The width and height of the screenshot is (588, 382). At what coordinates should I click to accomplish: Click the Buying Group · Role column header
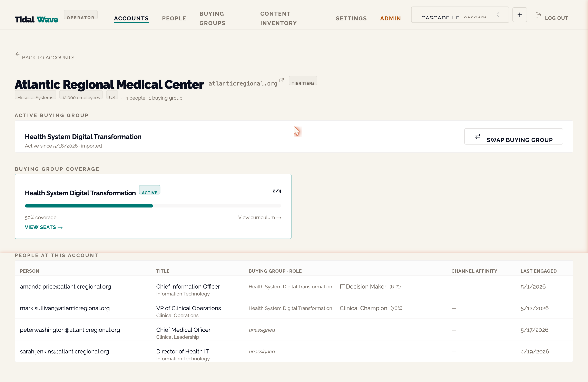(275, 271)
